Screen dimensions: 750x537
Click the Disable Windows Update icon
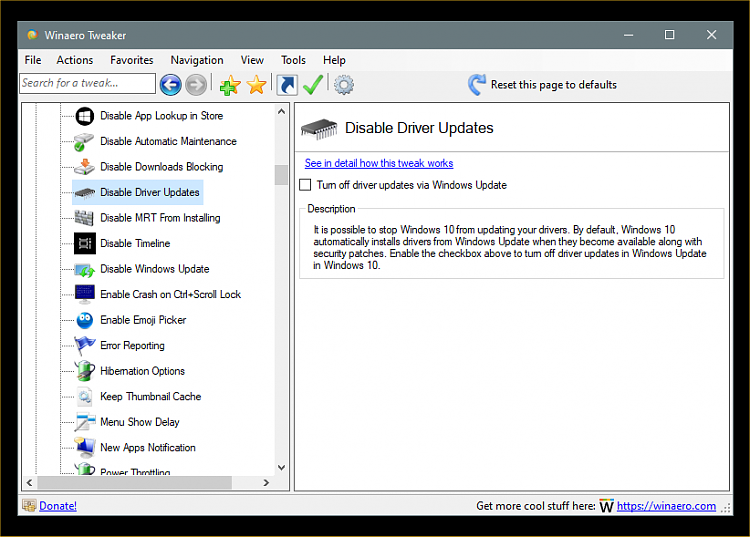(x=85, y=269)
